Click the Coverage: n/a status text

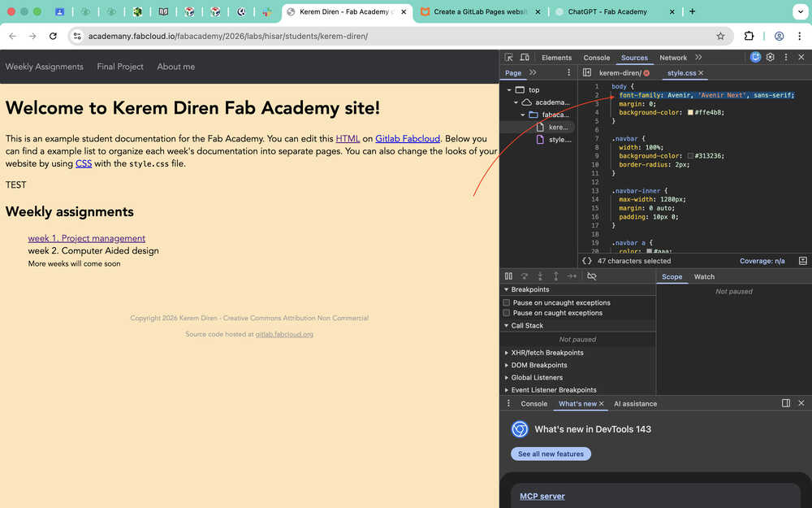click(762, 261)
